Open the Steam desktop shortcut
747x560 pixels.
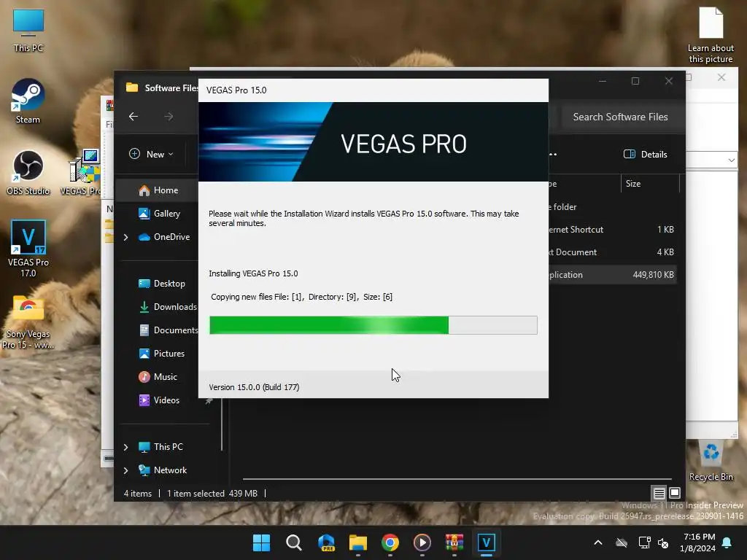[28, 101]
